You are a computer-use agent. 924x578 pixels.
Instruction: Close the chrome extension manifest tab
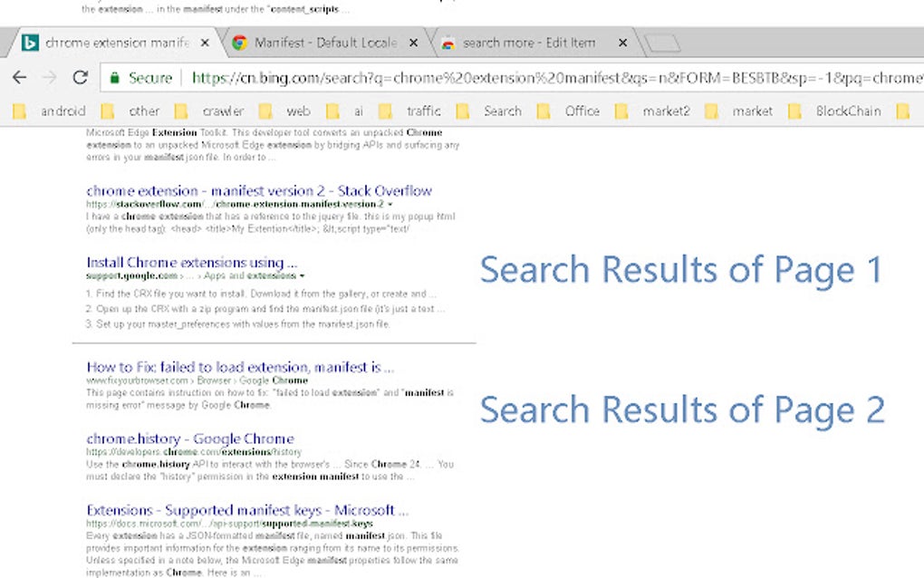205,43
